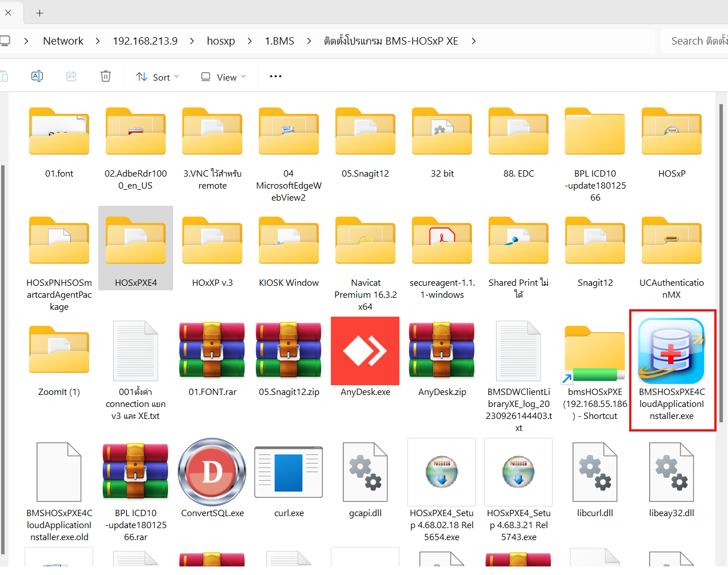Click the BMS-HOSxP XE breadcrumb segment
Screen dimensions: 728x575
point(391,41)
